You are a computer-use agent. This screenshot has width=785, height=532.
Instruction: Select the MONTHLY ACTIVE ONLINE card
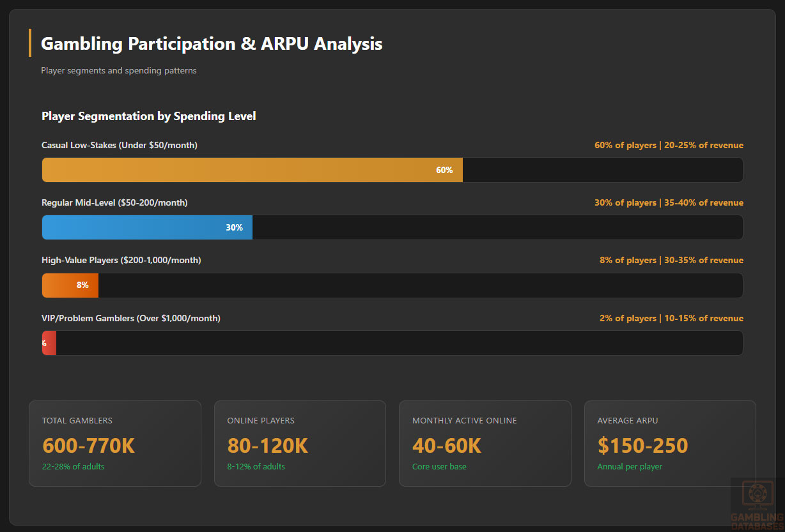(485, 443)
